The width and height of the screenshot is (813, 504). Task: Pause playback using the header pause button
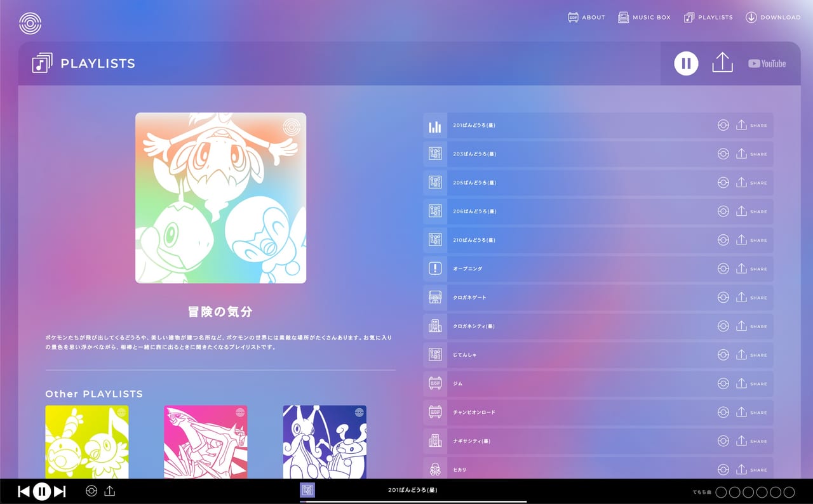tap(685, 63)
